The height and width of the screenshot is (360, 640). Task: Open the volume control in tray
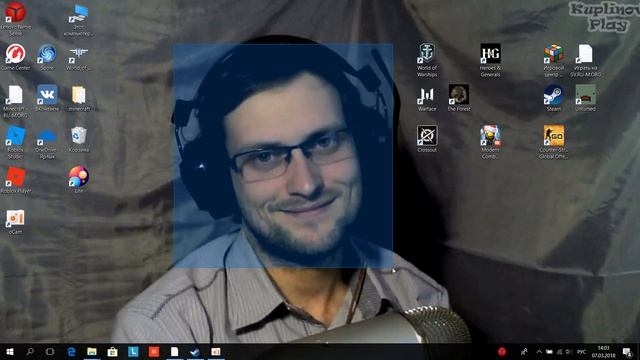point(569,351)
